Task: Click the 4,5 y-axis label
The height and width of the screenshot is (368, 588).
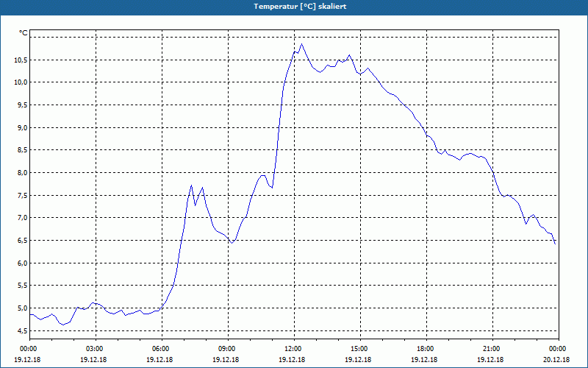Action: pos(23,330)
